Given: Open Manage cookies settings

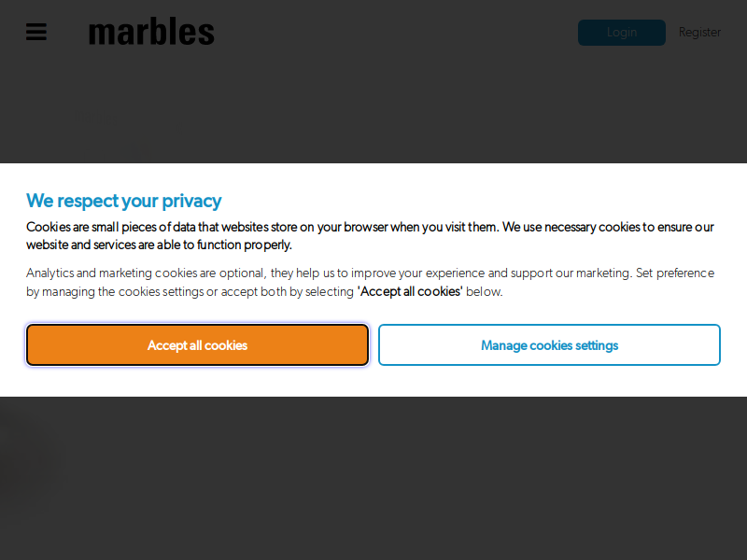Looking at the screenshot, I should [549, 344].
